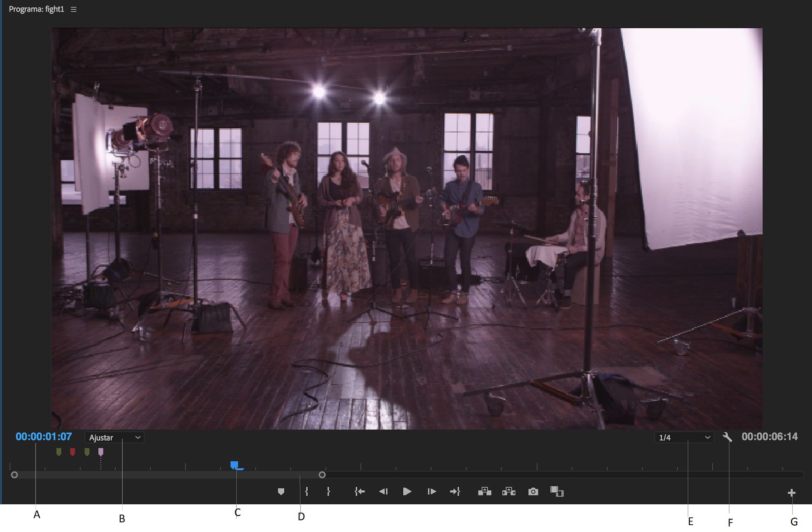The width and height of the screenshot is (812, 532).
Task: Mark In point with the left brace
Action: click(x=306, y=492)
